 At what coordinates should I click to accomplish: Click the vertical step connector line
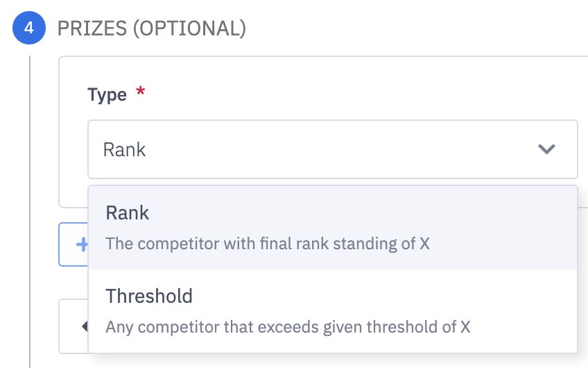pos(30,208)
